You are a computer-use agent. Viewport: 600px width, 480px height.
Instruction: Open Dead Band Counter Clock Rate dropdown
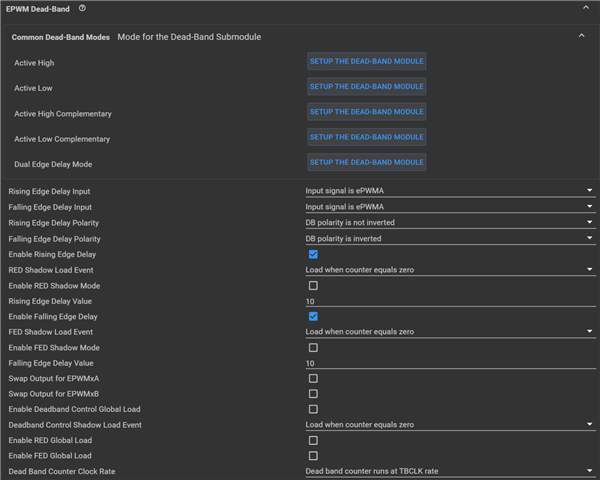click(450, 471)
